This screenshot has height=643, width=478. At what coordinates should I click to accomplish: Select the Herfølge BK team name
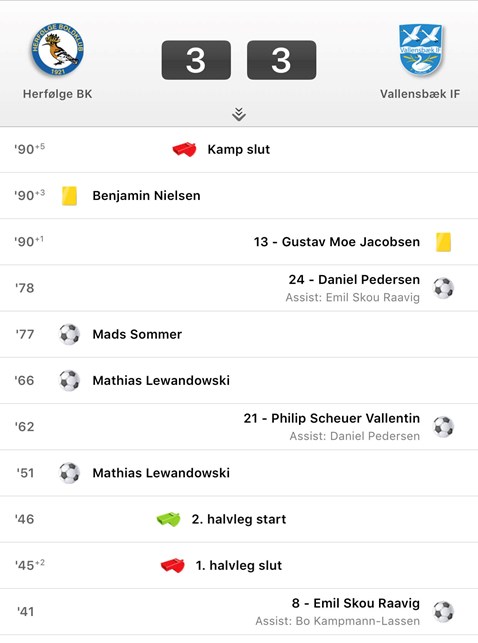[57, 94]
